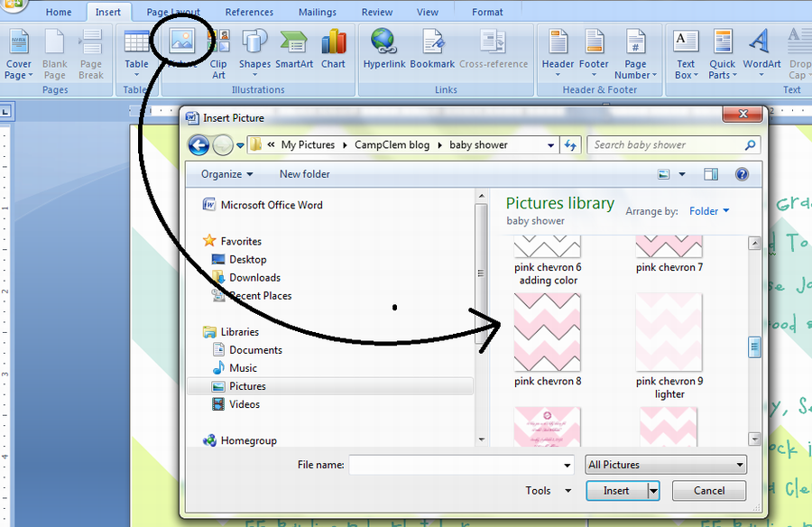Open the Header options

pyautogui.click(x=558, y=53)
